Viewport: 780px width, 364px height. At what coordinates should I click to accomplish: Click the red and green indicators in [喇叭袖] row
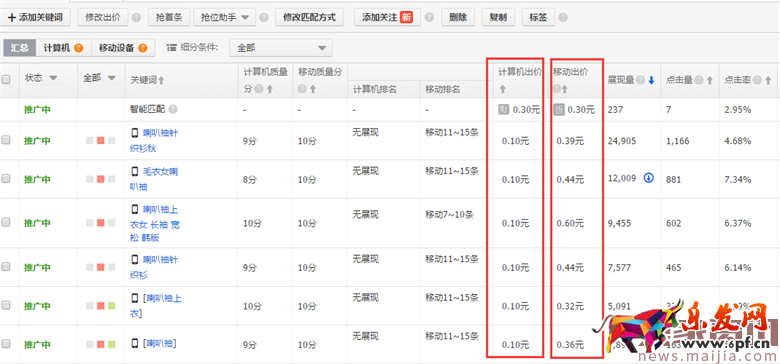click(x=100, y=344)
